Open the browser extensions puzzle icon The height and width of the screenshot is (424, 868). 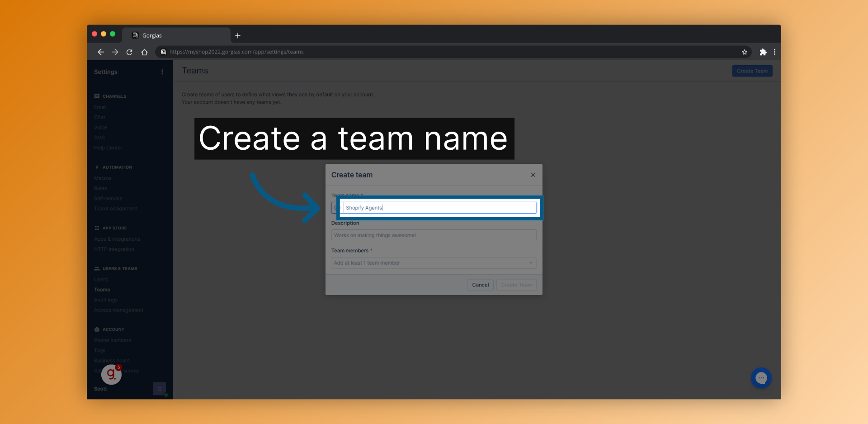763,52
